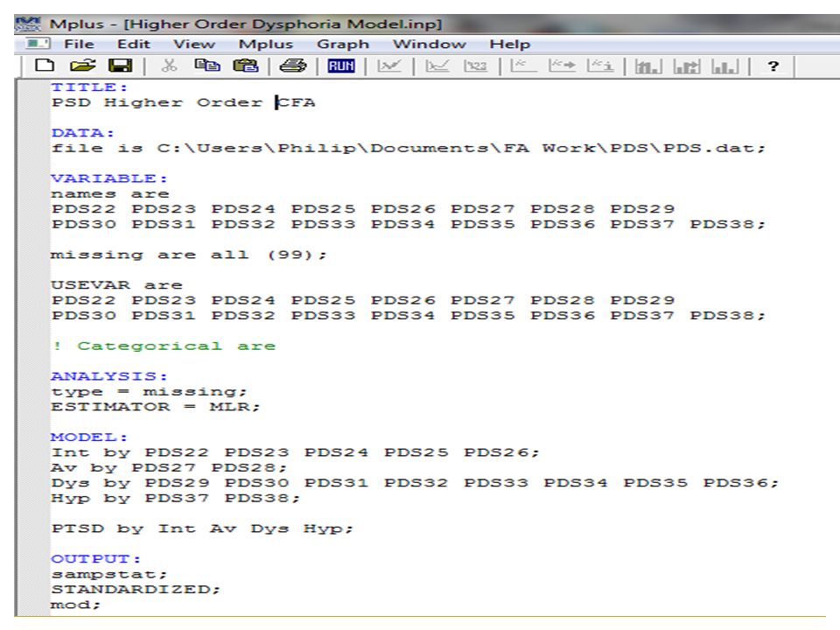This screenshot has height=630, width=840.
Task: Click the New file icon
Action: pos(45,66)
